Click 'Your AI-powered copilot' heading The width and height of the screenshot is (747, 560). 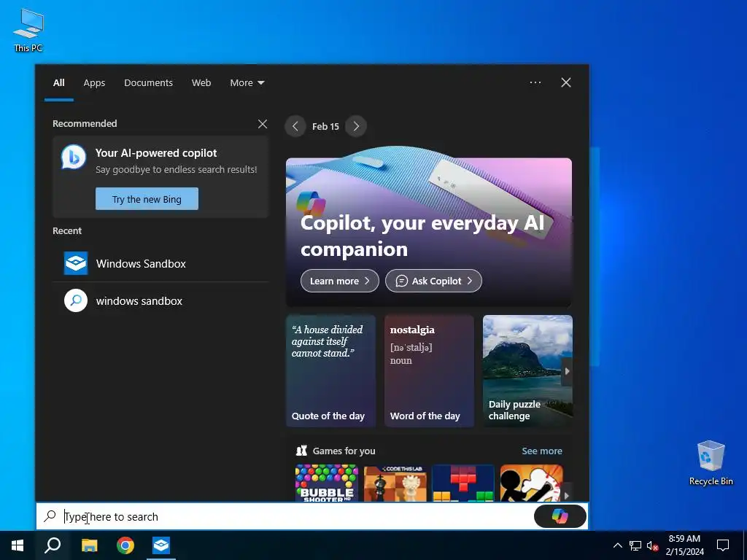coord(156,153)
